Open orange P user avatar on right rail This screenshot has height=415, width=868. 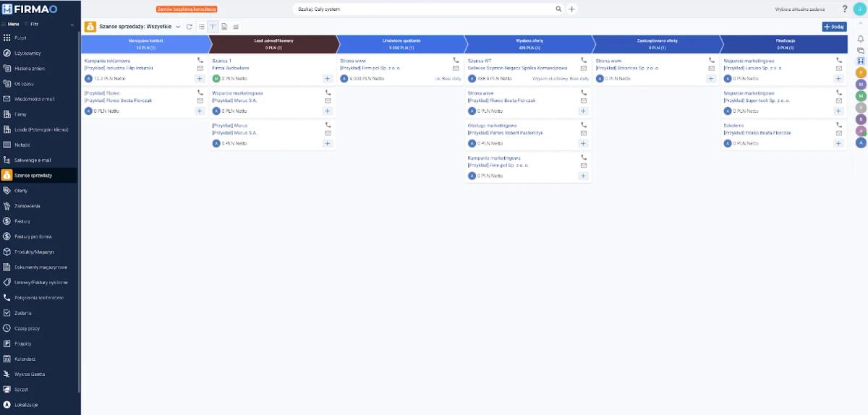[x=861, y=72]
